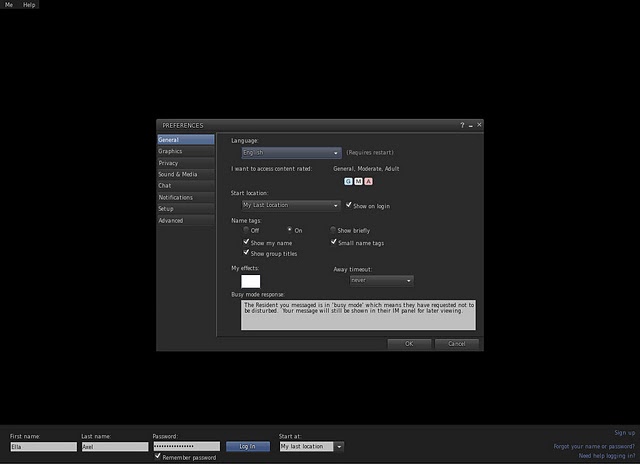The height and width of the screenshot is (464, 640).
Task: Expand the Start location dropdown
Action: 291,205
